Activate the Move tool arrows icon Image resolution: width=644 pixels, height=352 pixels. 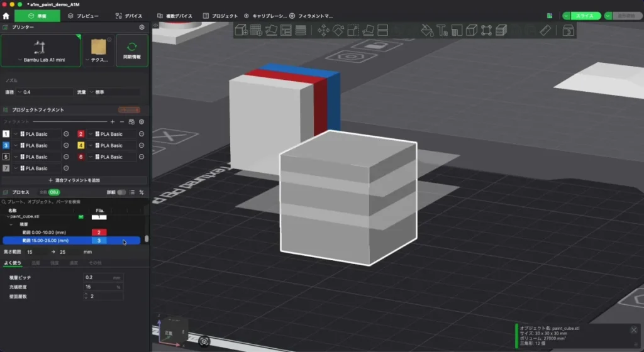(323, 30)
